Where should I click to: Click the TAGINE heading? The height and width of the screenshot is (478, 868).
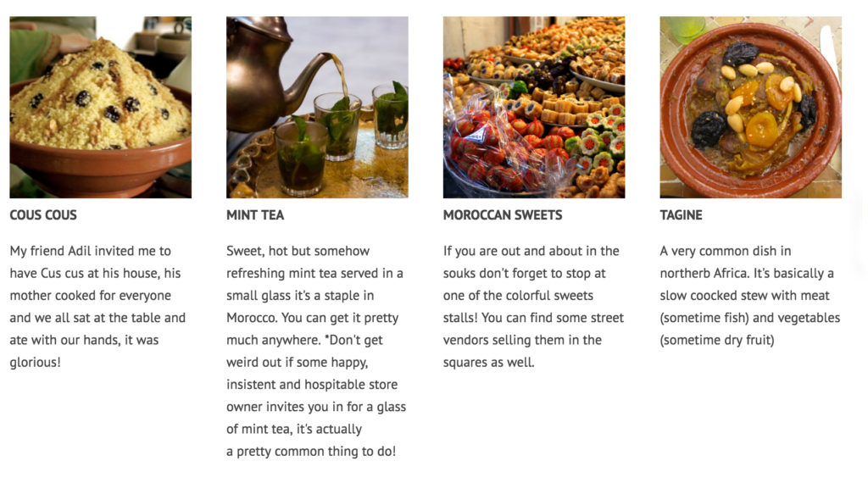click(681, 215)
